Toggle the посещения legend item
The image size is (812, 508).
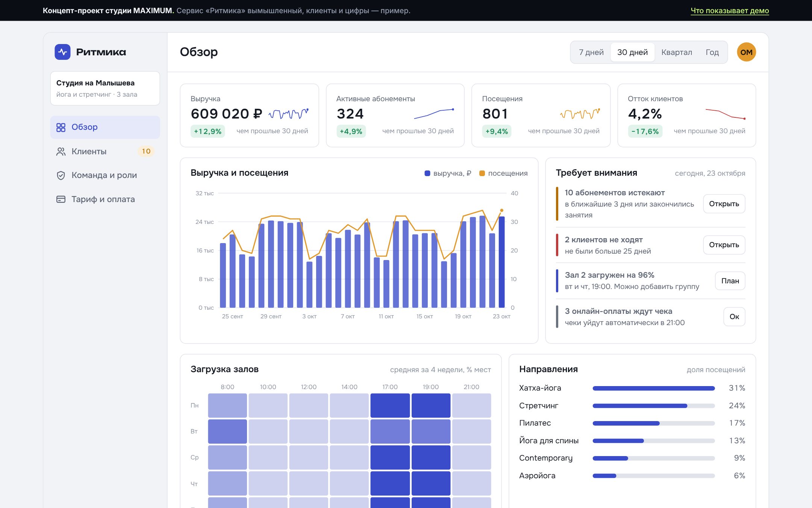503,173
